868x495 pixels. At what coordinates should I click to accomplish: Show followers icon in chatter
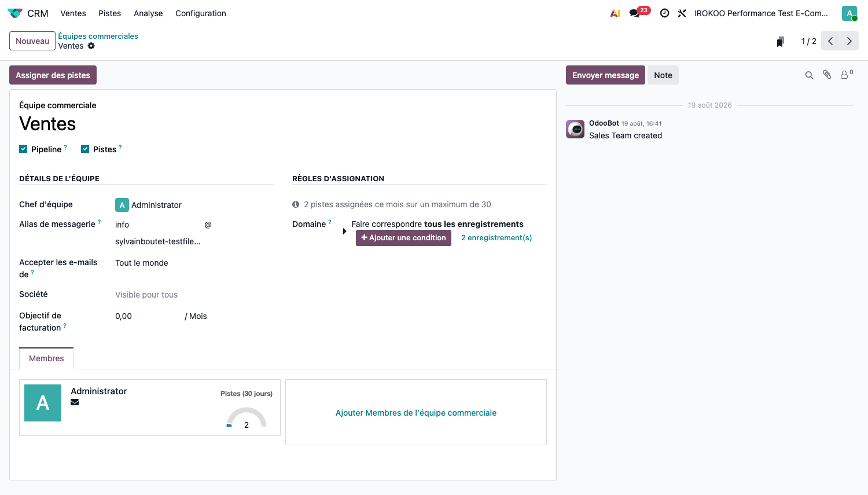coord(847,75)
